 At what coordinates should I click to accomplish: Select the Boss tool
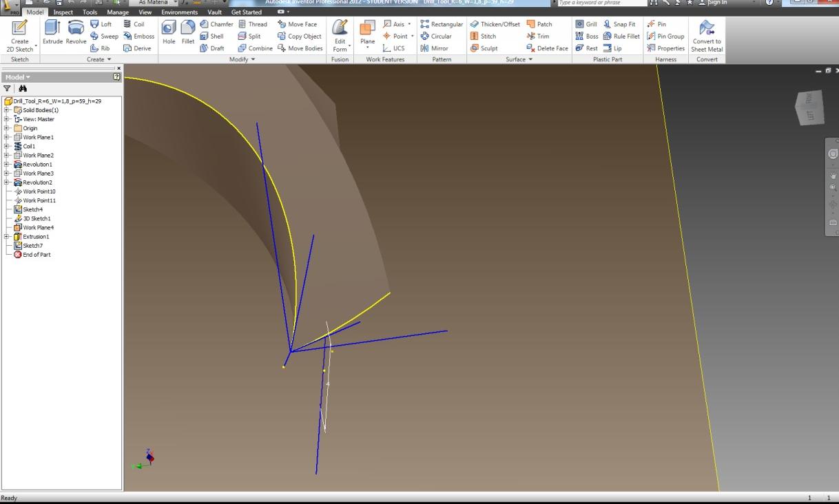pyautogui.click(x=587, y=36)
